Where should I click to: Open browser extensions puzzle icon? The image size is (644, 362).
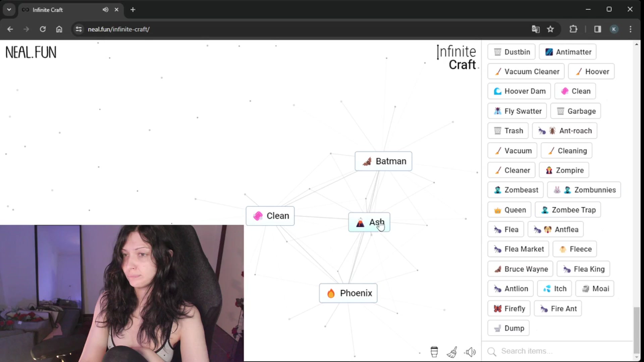click(574, 29)
